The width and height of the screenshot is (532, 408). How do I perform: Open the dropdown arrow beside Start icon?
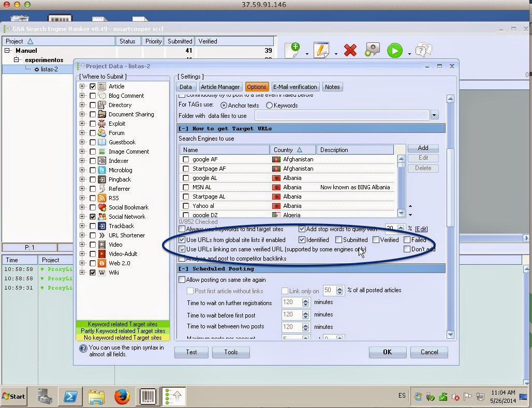click(409, 54)
